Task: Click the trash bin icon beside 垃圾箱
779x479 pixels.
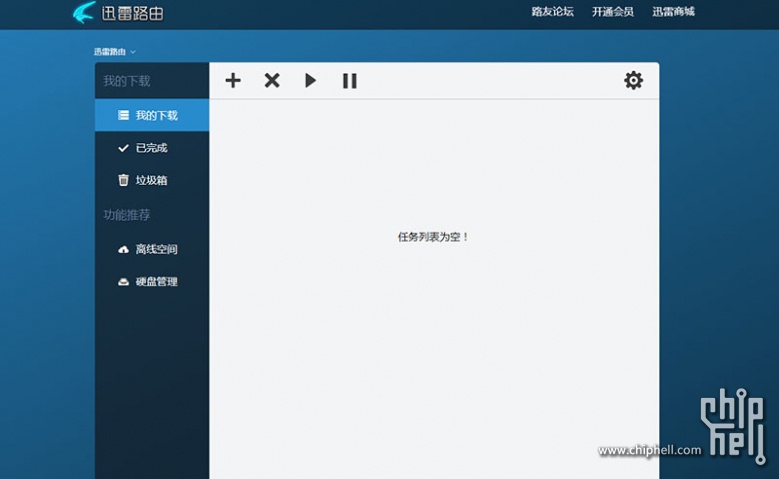Action: coord(123,180)
